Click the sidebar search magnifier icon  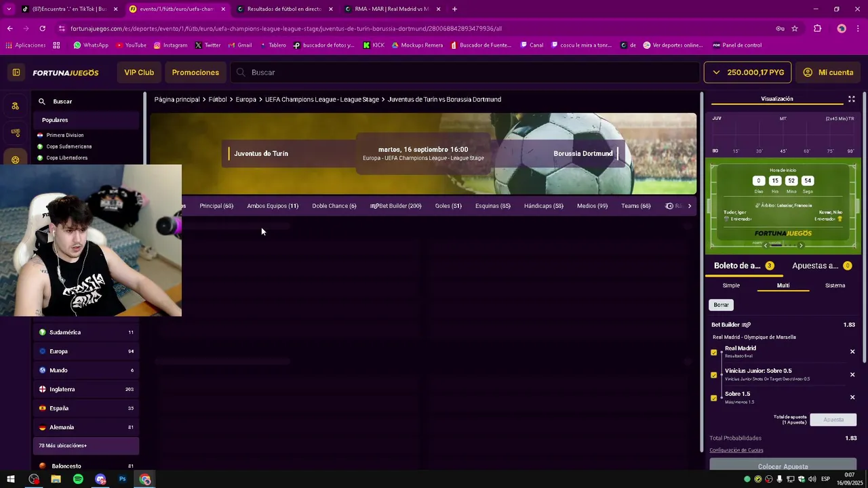[42, 102]
